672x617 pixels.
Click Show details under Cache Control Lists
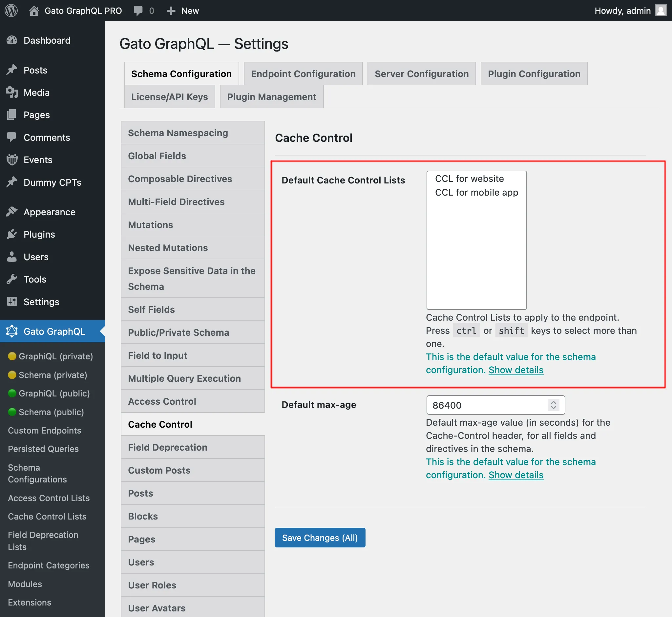tap(516, 370)
